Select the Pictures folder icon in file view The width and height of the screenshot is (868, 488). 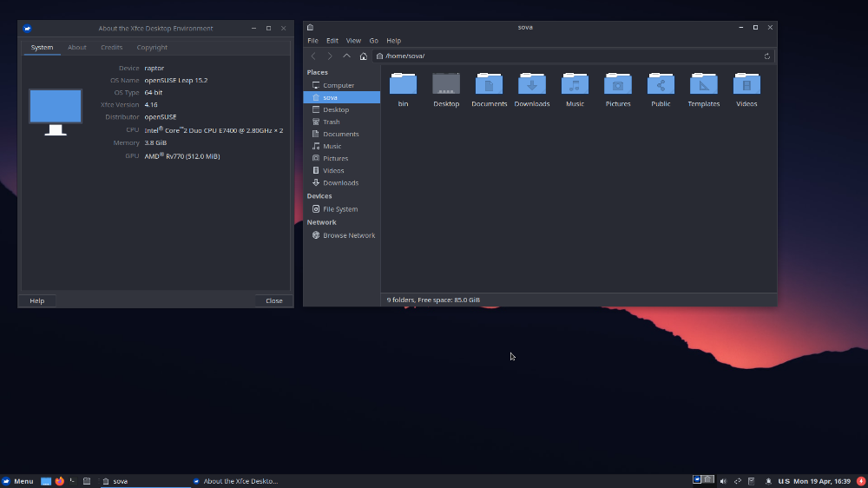coord(618,83)
